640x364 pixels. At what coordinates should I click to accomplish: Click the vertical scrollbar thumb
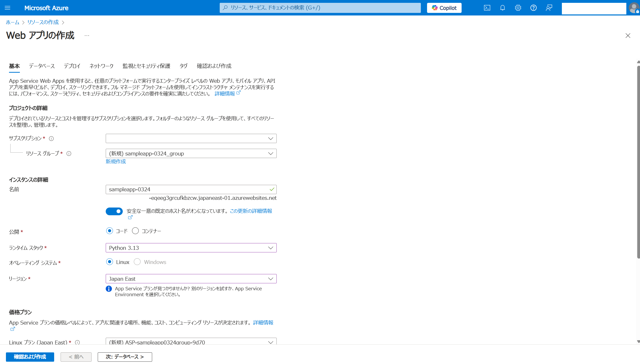[638, 162]
